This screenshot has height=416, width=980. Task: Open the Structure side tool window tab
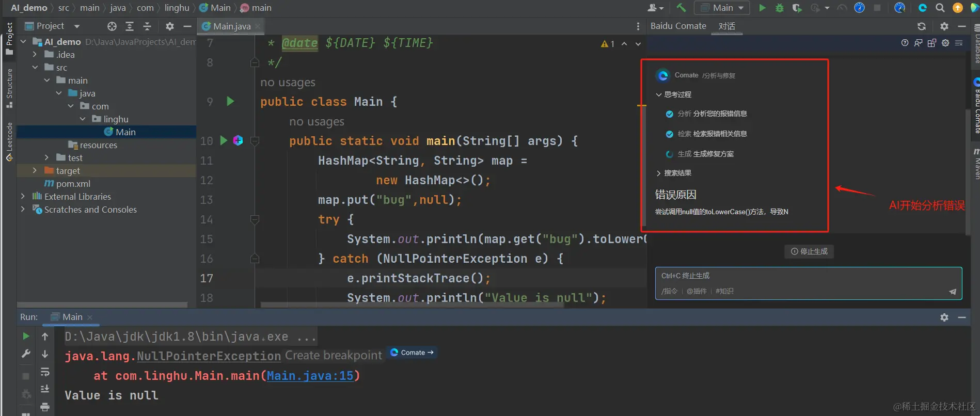point(9,88)
